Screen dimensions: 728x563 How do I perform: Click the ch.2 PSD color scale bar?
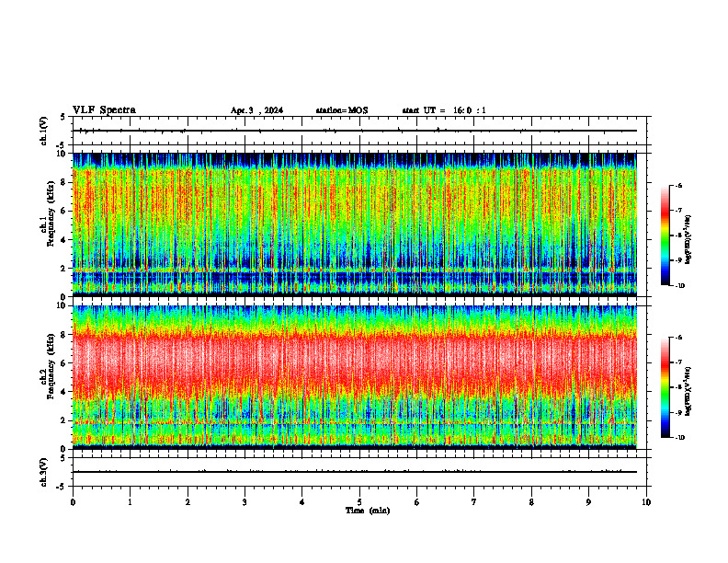click(x=665, y=387)
